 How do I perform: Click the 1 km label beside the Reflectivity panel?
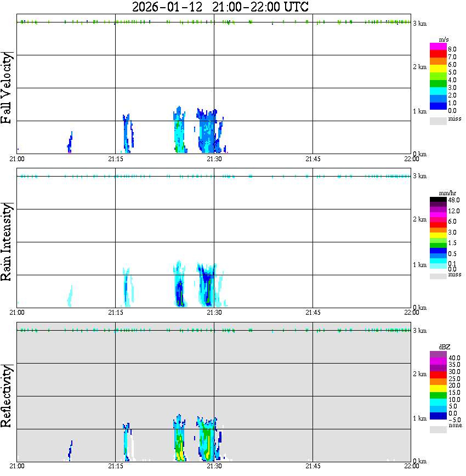pos(419,418)
